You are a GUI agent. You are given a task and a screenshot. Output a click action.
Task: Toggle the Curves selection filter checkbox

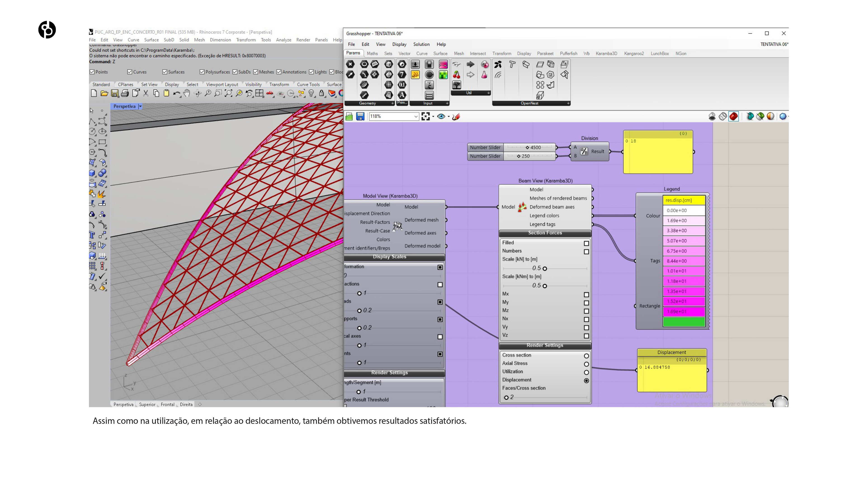pos(130,72)
